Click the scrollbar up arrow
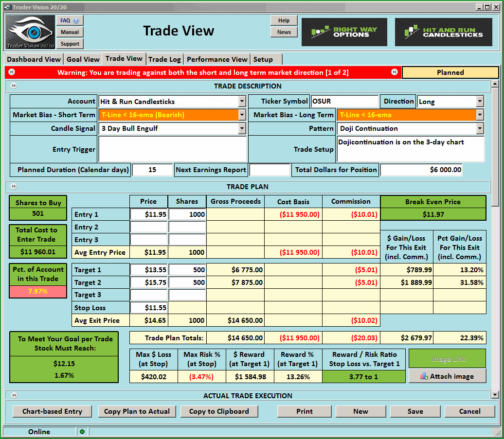 tap(495, 85)
